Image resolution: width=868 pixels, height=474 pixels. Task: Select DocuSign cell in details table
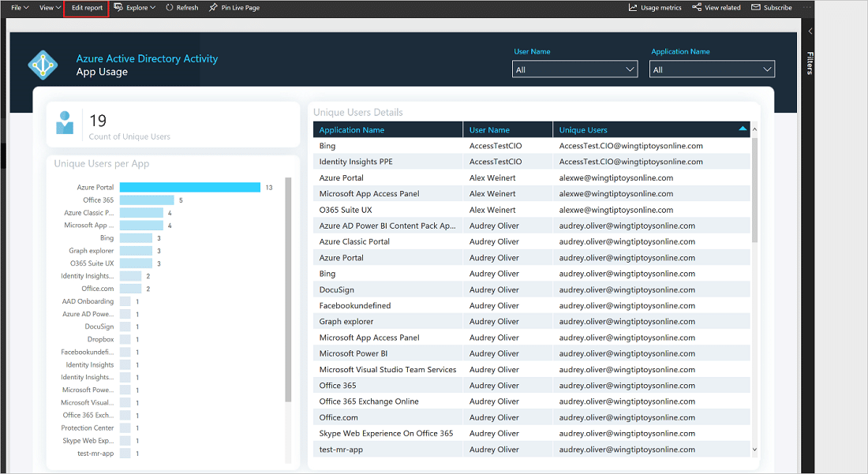337,289
